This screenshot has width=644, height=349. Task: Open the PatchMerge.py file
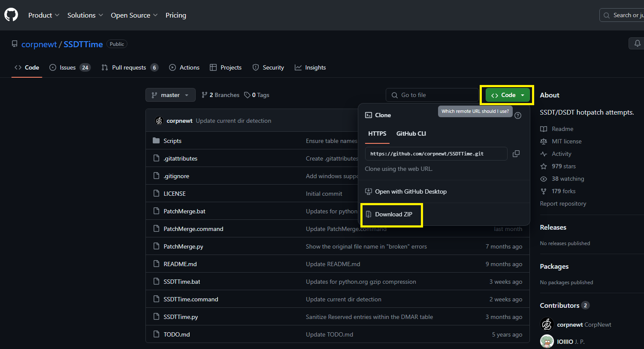(x=183, y=246)
